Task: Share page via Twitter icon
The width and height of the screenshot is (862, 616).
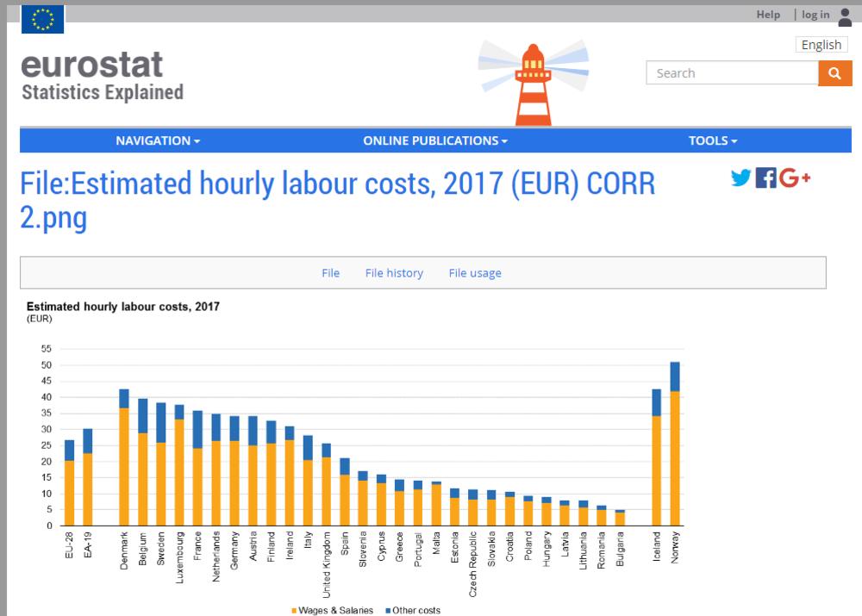Action: 740,178
